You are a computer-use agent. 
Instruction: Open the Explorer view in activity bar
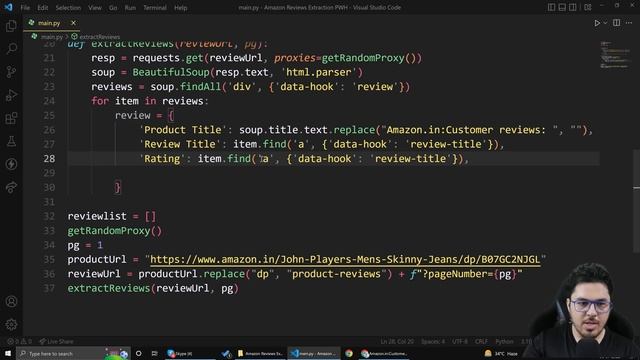click(11, 26)
